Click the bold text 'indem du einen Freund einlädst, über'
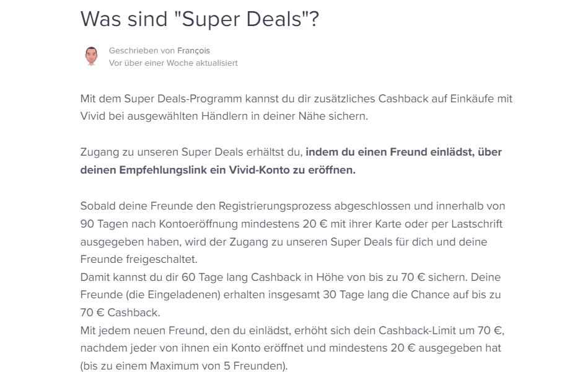This screenshot has width=588, height=372. [403, 152]
